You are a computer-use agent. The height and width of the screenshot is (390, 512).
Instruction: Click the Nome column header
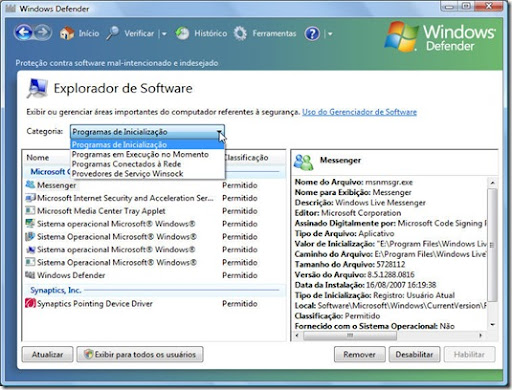point(38,158)
